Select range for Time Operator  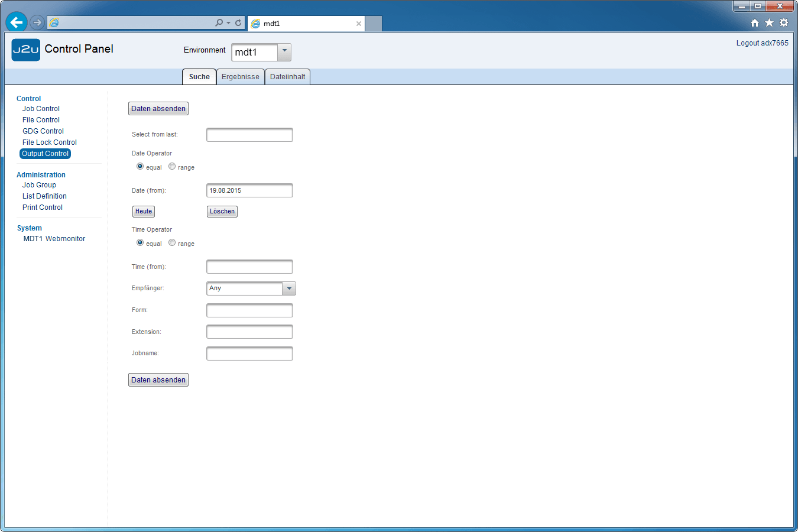(172, 242)
